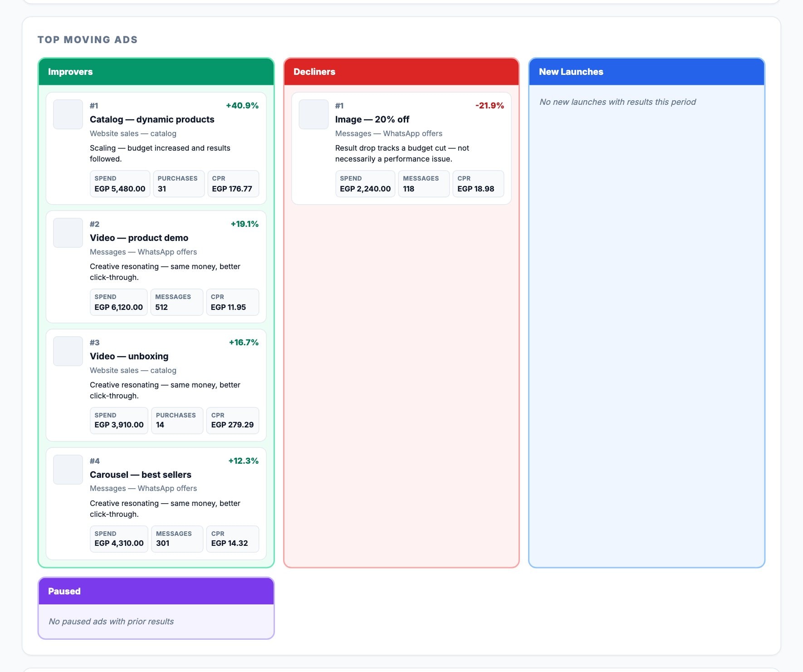Open thumbnail for Image — 20% off ad

click(x=313, y=114)
